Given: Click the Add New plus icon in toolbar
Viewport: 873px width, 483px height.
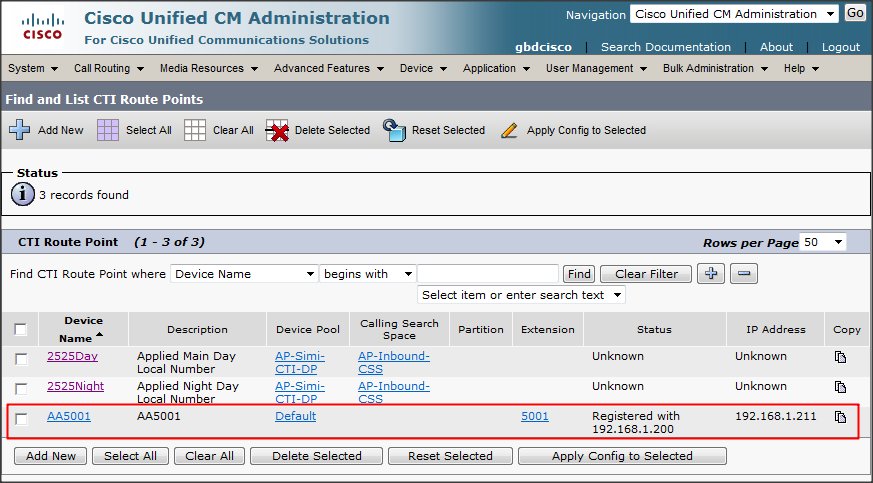Looking at the screenshot, I should 19,130.
